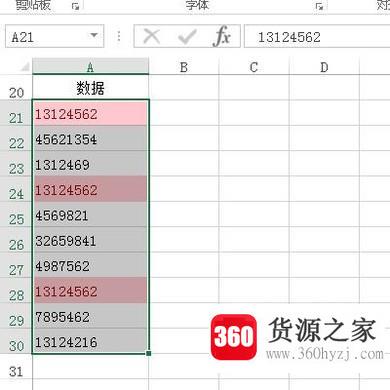Select row 20 header
Image resolution: width=390 pixels, height=390 pixels.
(x=16, y=87)
